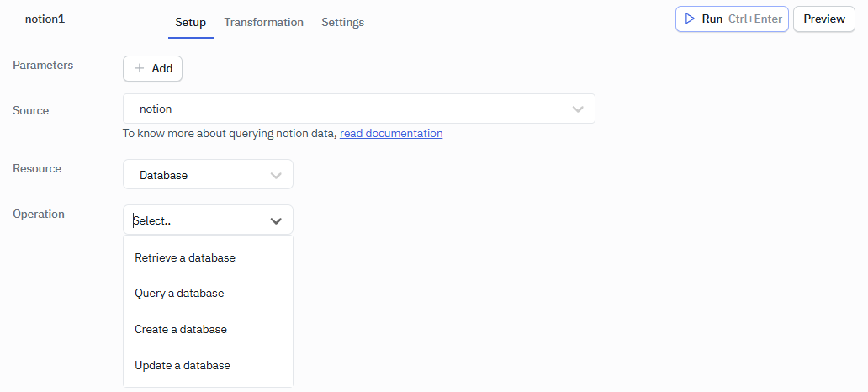Screen dimensions: 868x392
Task: Select Update a database operation
Action: [x=183, y=365]
